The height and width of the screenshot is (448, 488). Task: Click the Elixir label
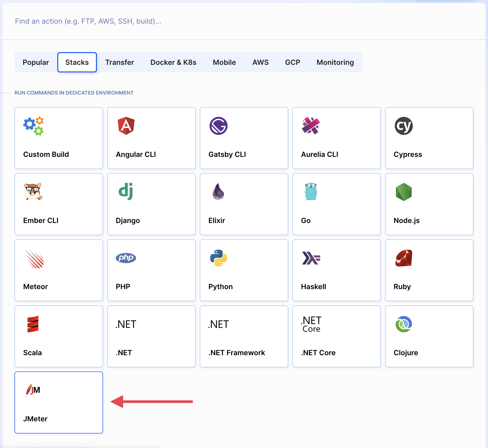click(x=217, y=220)
